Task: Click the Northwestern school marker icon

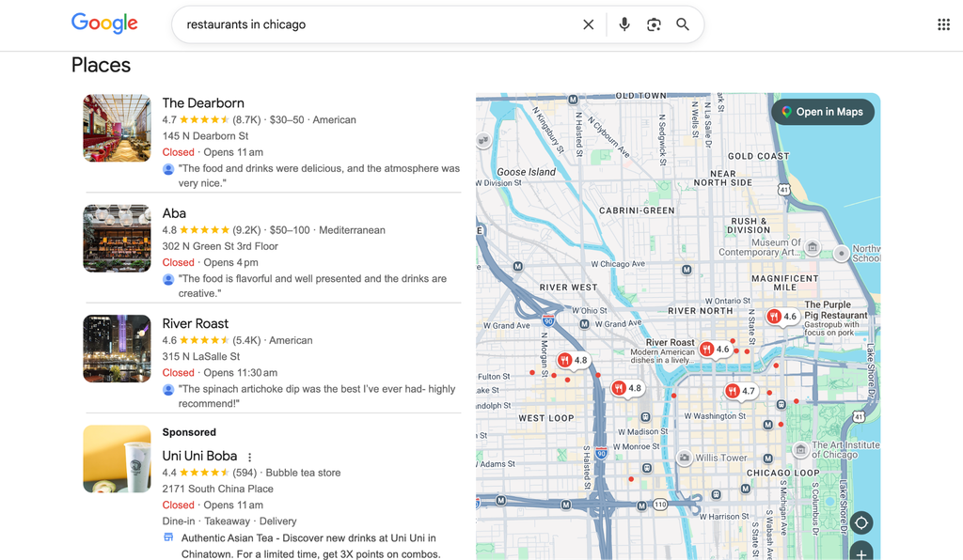Action: (842, 253)
